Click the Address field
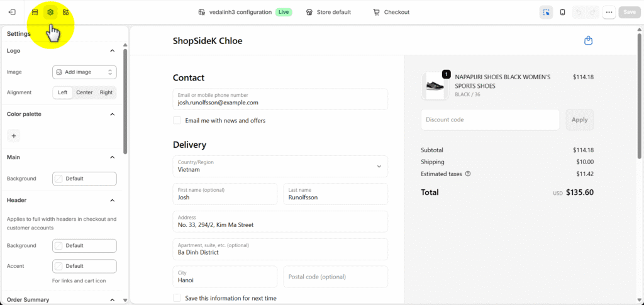This screenshot has width=644, height=305. pyautogui.click(x=280, y=221)
